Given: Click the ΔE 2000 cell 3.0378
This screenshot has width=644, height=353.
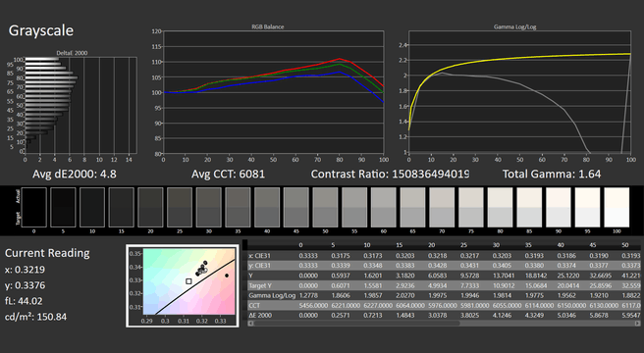Looking at the screenshot, I should (x=437, y=315).
